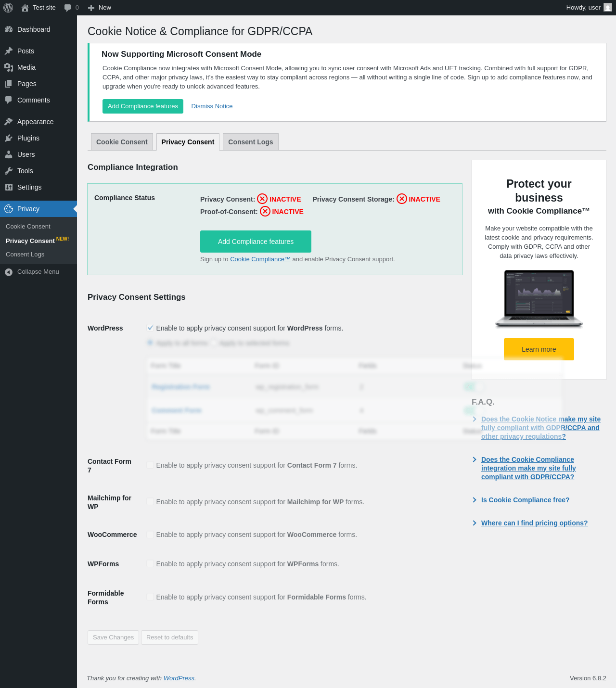The image size is (616, 688).
Task: Click the Privacy Consent inactive X icon
Action: coord(262,199)
